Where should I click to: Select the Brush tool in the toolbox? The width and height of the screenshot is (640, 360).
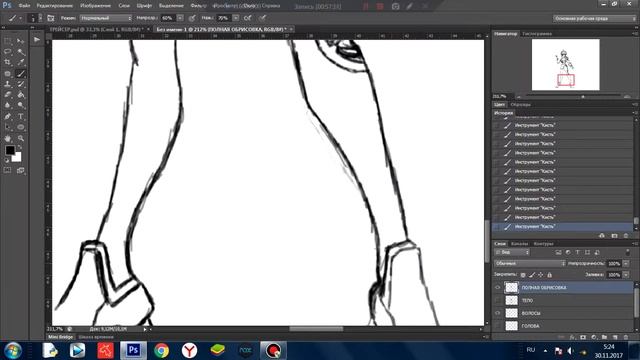pyautogui.click(x=20, y=73)
